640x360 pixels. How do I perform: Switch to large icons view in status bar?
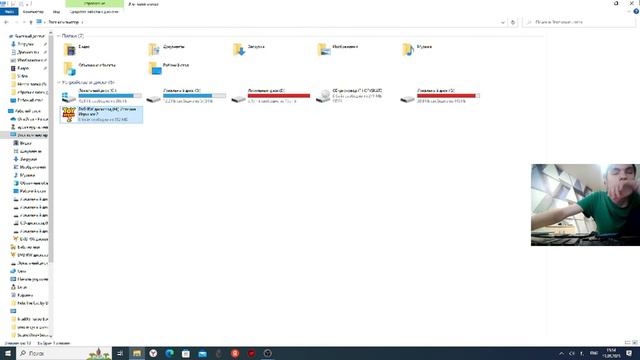[x=635, y=343]
